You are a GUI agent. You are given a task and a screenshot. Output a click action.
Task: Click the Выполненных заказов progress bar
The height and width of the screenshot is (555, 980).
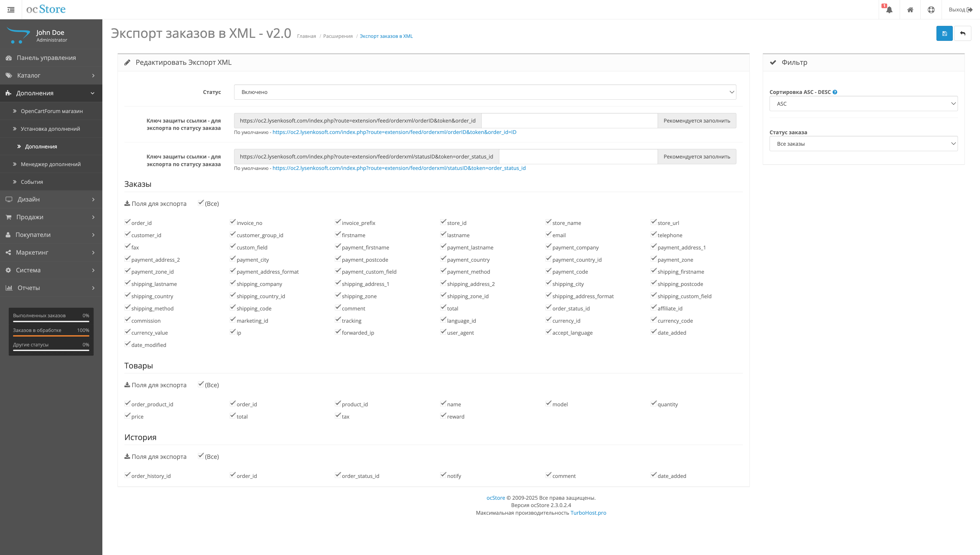point(51,321)
